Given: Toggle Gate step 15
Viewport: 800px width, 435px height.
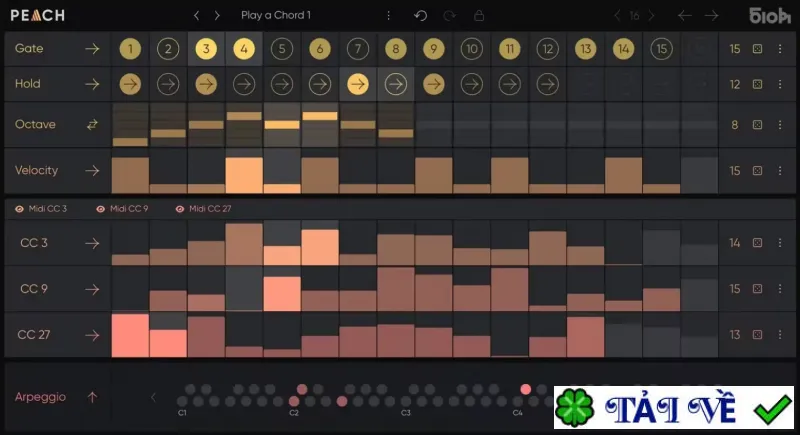Looking at the screenshot, I should point(661,49).
